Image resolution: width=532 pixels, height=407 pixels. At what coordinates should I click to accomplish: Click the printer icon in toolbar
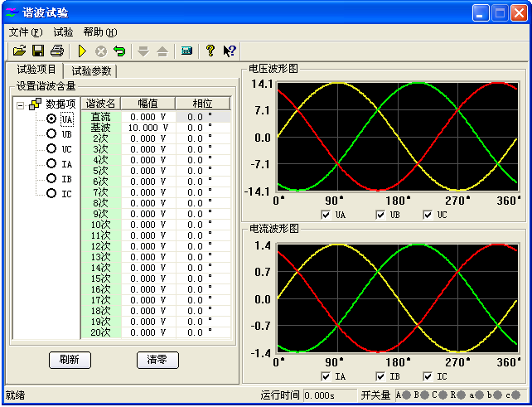click(x=56, y=51)
